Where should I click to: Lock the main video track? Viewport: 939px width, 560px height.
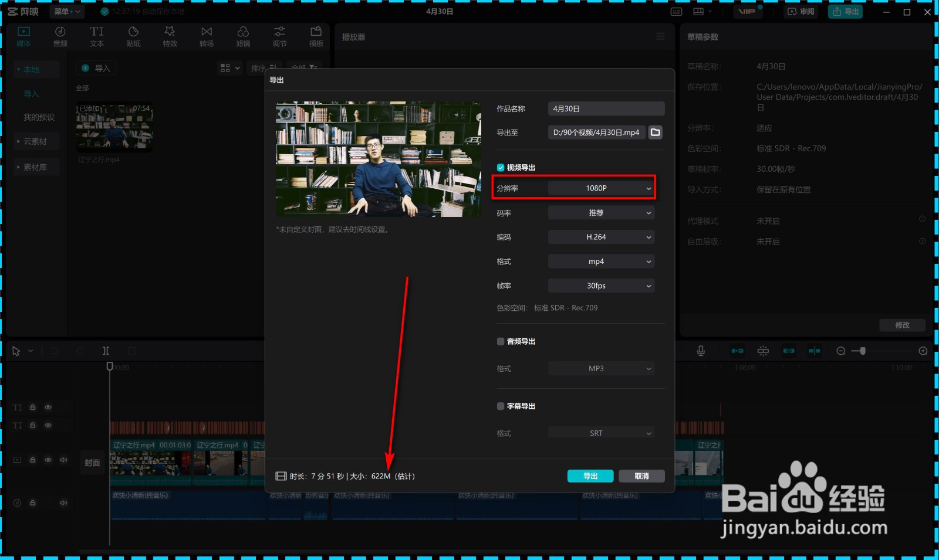point(33,460)
